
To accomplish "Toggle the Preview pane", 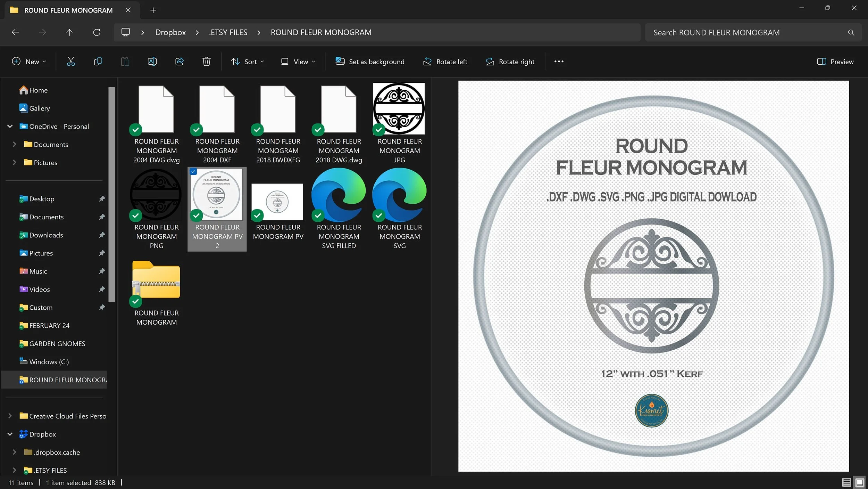I will click(x=835, y=62).
